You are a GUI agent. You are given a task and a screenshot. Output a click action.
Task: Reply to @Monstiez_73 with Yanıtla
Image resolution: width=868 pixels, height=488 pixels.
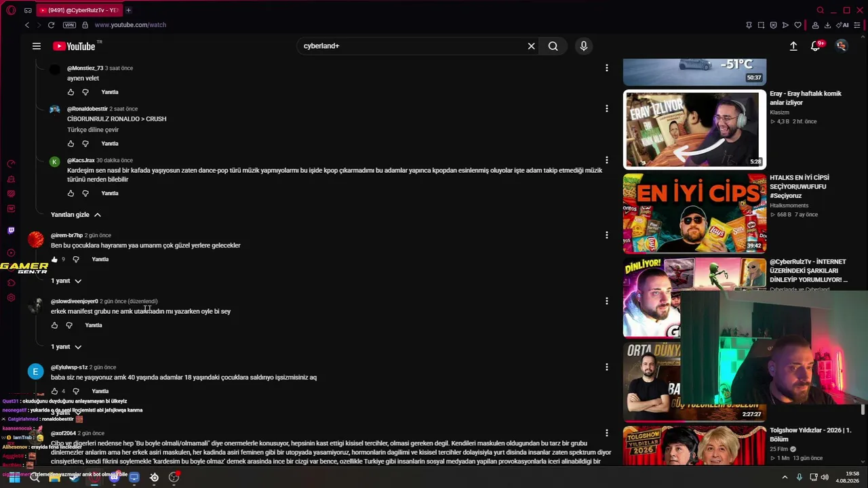tap(110, 92)
